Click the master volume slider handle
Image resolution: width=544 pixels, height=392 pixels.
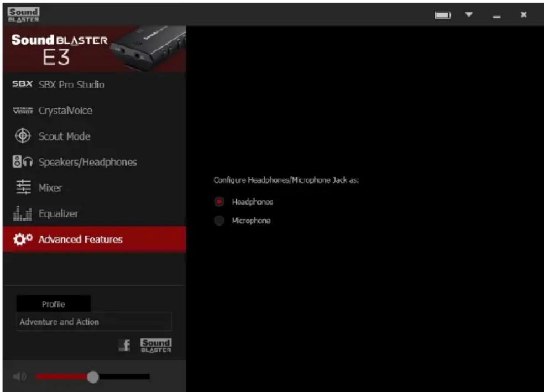(x=93, y=377)
